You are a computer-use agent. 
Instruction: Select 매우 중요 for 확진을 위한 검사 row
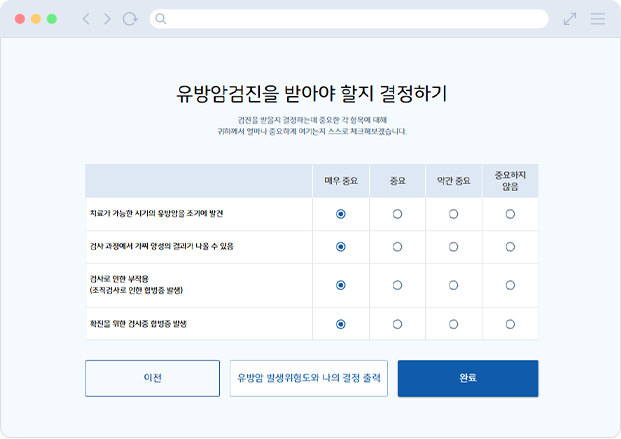(x=341, y=324)
